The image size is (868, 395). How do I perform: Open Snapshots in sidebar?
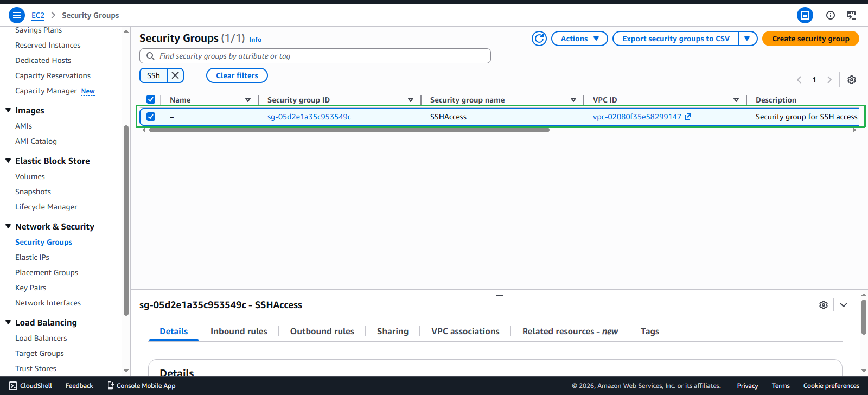[33, 192]
